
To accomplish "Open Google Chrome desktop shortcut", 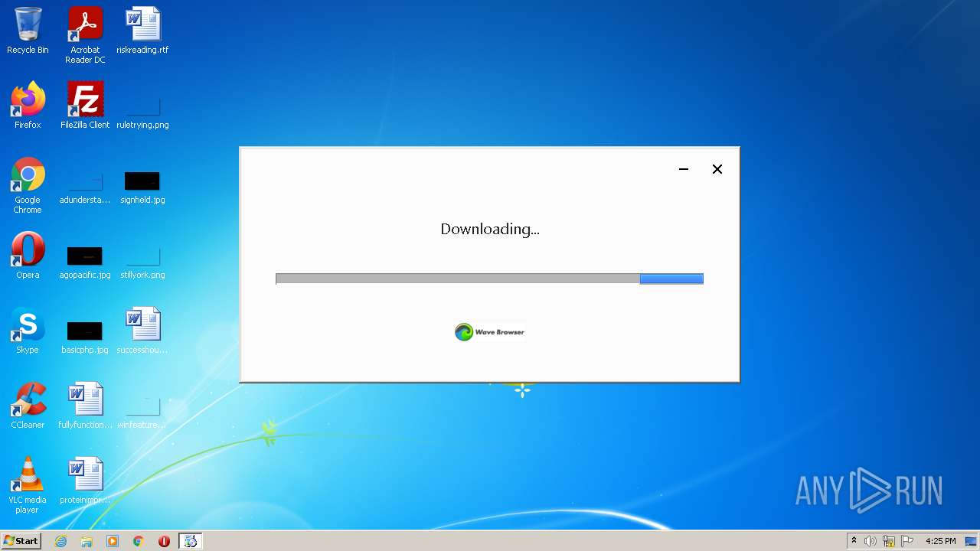I will tap(28, 185).
